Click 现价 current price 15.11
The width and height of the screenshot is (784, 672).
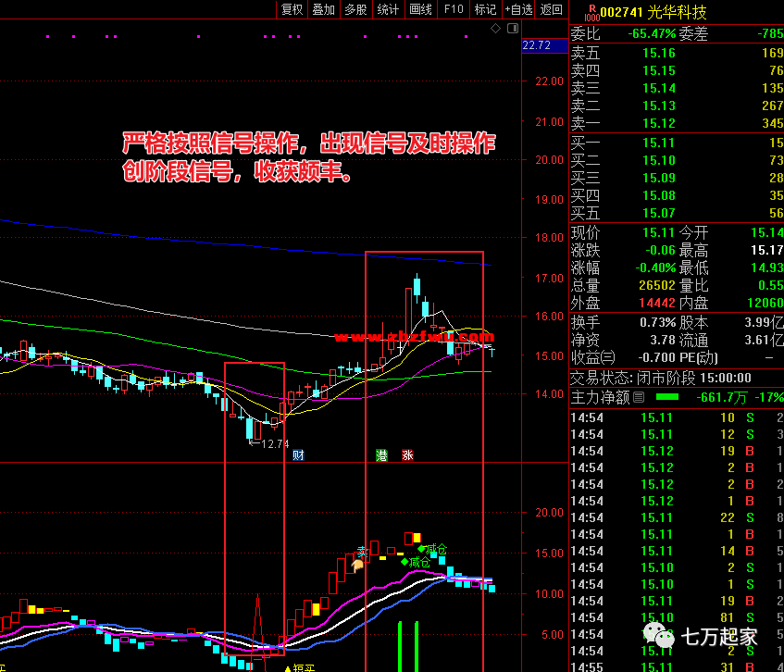[x=658, y=232]
